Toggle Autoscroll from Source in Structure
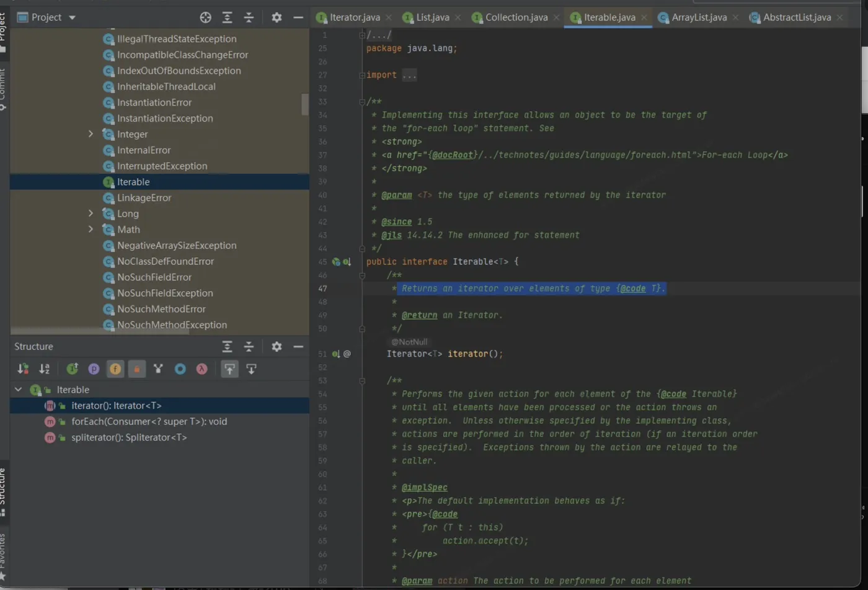Image resolution: width=868 pixels, height=590 pixels. point(251,369)
